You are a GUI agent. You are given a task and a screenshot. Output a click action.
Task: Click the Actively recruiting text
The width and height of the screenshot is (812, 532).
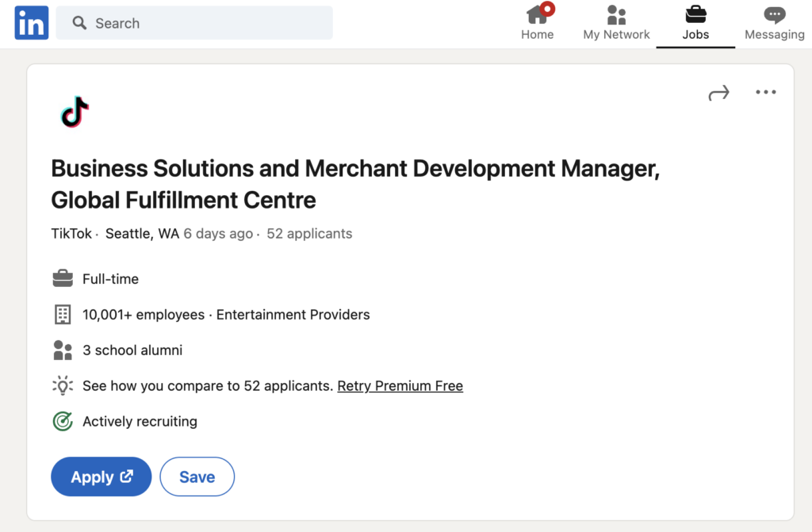[x=140, y=421]
